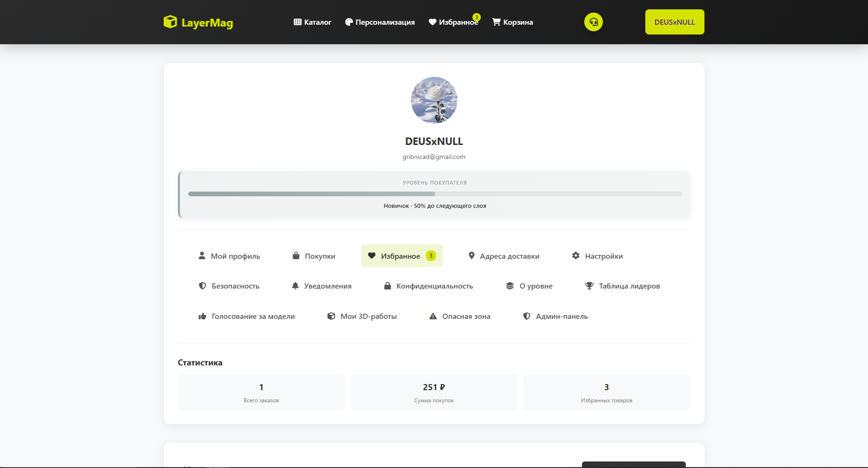
Task: Click the Таблица лидеров trophy icon
Action: tap(589, 286)
